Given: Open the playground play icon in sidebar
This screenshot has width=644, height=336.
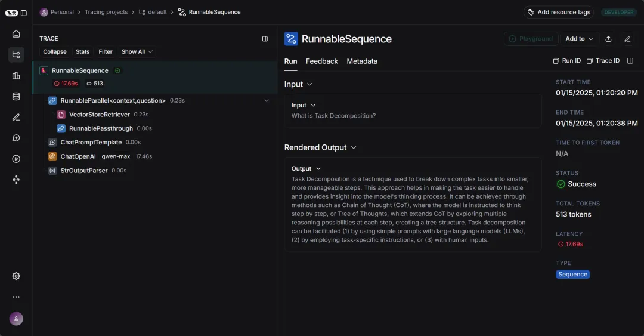Looking at the screenshot, I should coord(16,159).
